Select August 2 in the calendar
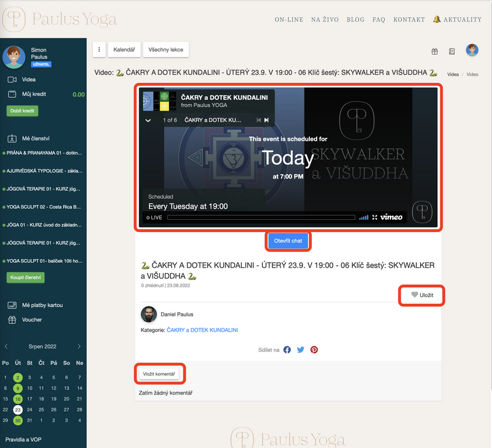The height and width of the screenshot is (448, 492). (x=18, y=377)
